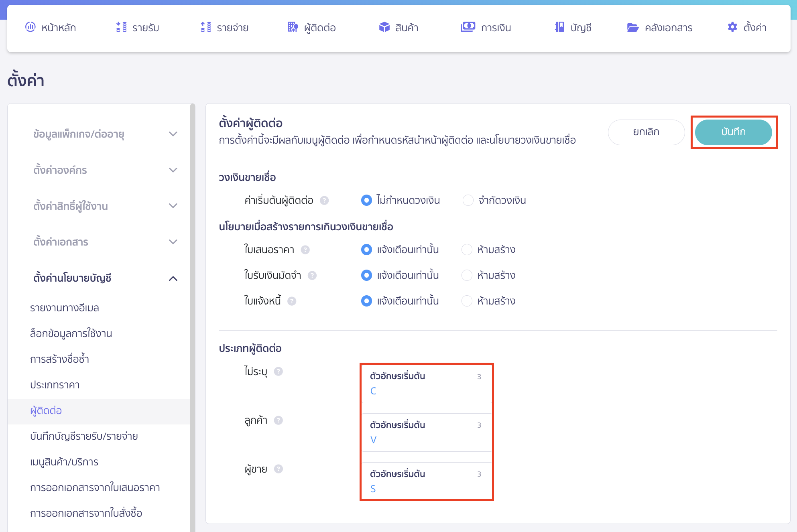Select ห้ามสร้าง for ใบแจ้งหนี้ policy

[x=467, y=301]
